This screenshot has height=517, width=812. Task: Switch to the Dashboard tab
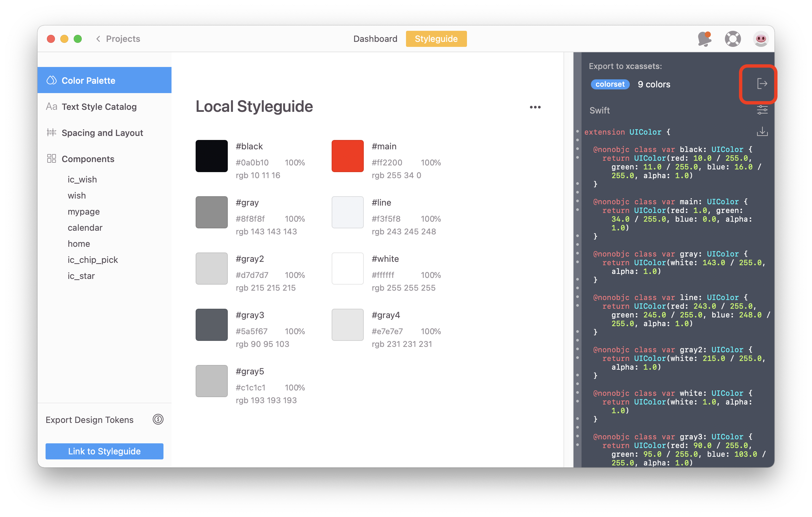[375, 39]
